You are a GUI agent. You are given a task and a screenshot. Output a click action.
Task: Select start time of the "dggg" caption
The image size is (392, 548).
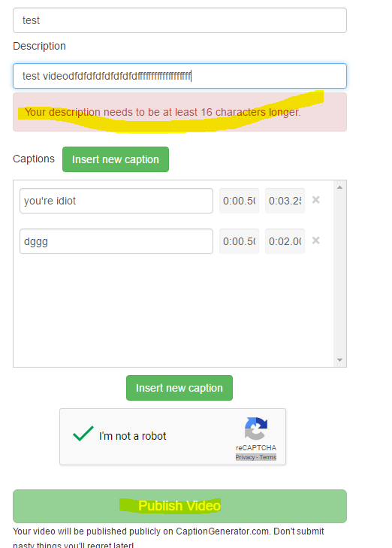coord(239,241)
